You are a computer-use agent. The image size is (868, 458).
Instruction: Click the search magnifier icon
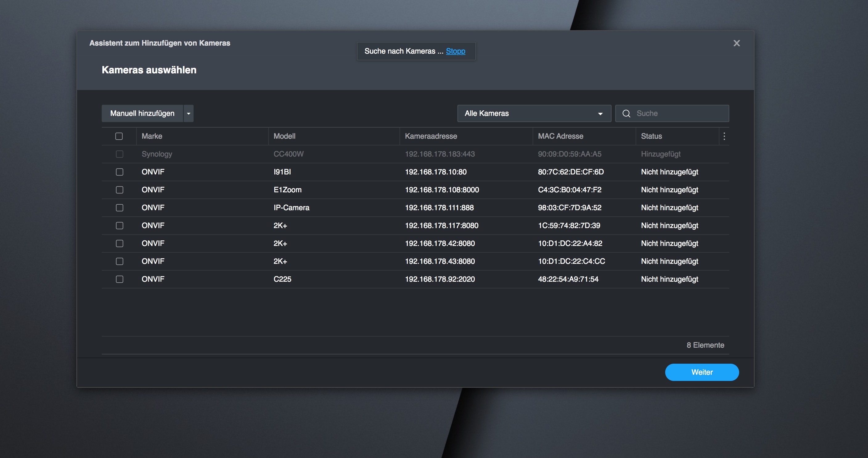(626, 113)
